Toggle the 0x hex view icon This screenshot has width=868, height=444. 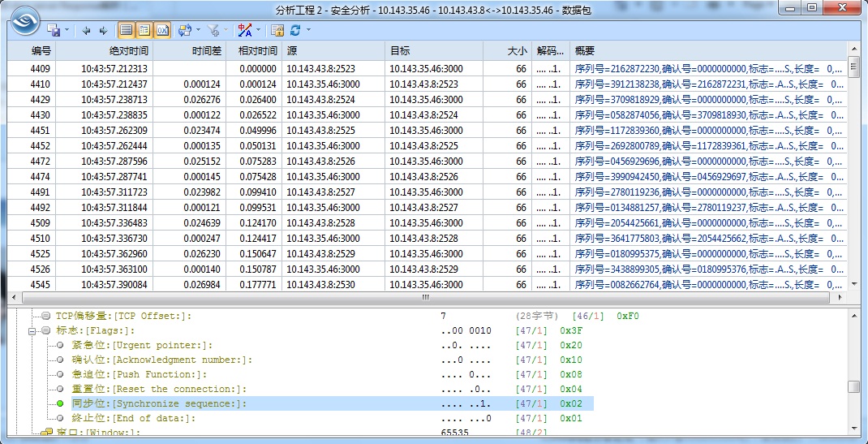(x=162, y=30)
